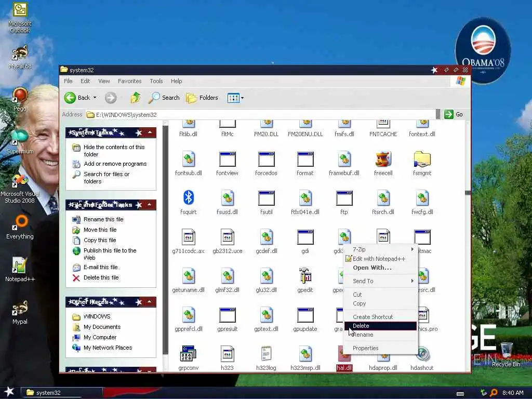Click the Forward arrow icon
Viewport: 532px width, 399px height.
[110, 98]
